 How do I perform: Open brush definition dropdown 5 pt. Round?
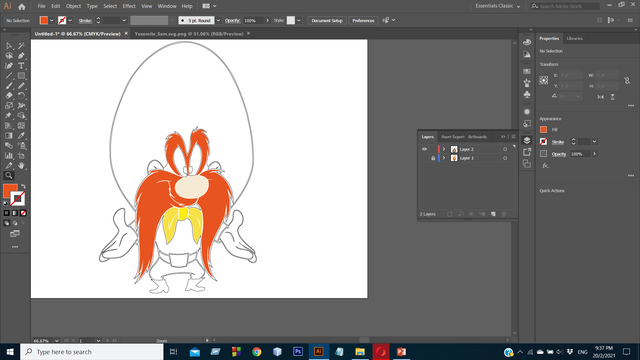click(218, 20)
